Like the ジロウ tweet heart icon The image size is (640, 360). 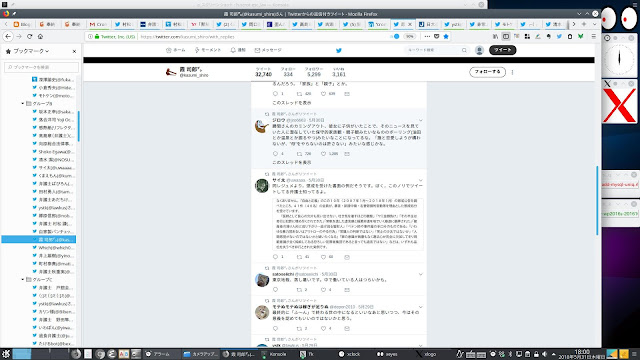coord(323,154)
